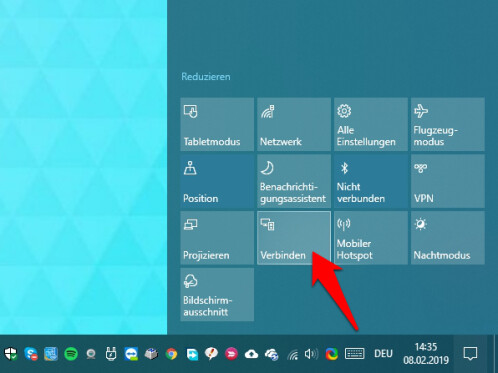Image resolution: width=498 pixels, height=373 pixels.
Task: Switch input language via DEU indicator
Action: point(383,354)
